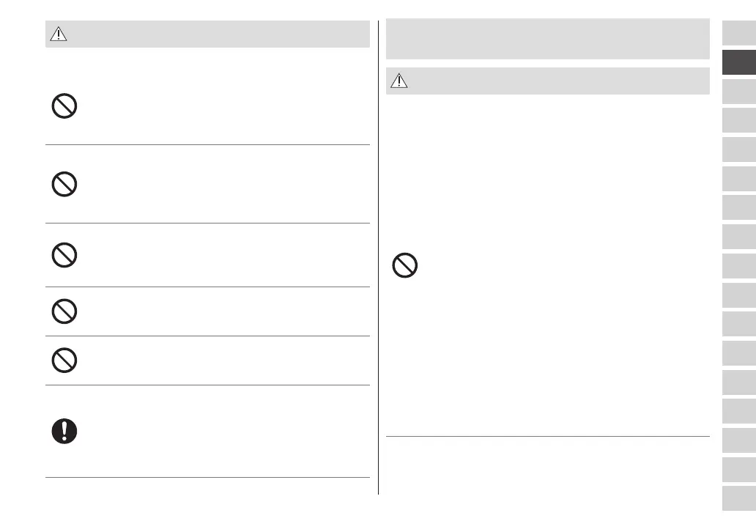Select the dark highlighted side tab
This screenshot has height=532, width=756.
coord(738,62)
